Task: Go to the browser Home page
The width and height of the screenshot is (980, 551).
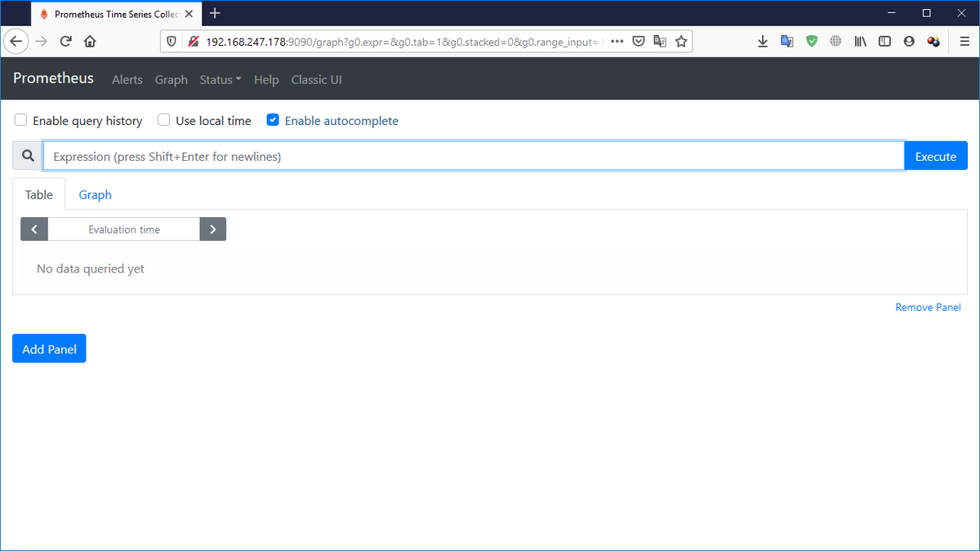Action: pos(90,41)
